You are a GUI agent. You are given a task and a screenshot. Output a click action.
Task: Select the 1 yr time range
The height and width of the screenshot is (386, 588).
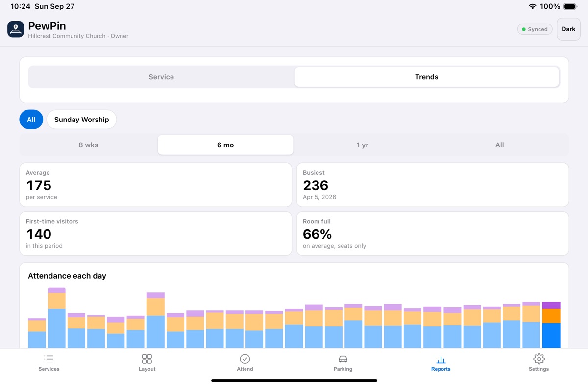[x=363, y=145]
